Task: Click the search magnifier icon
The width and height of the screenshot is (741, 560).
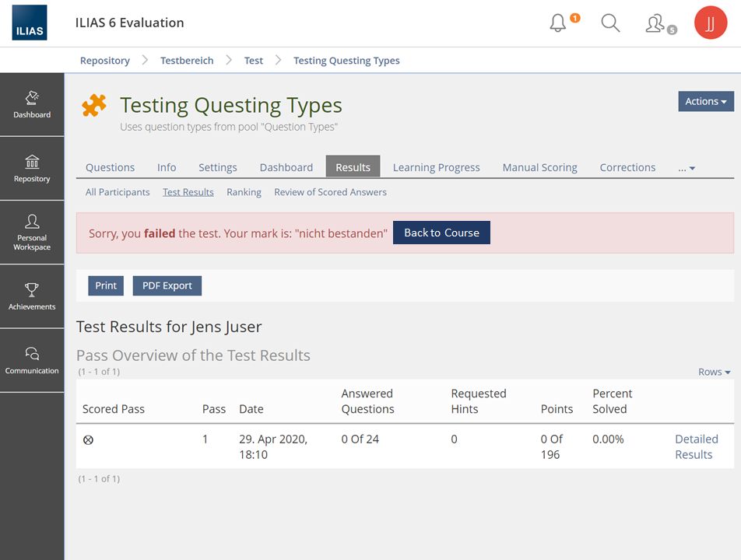Action: click(611, 23)
